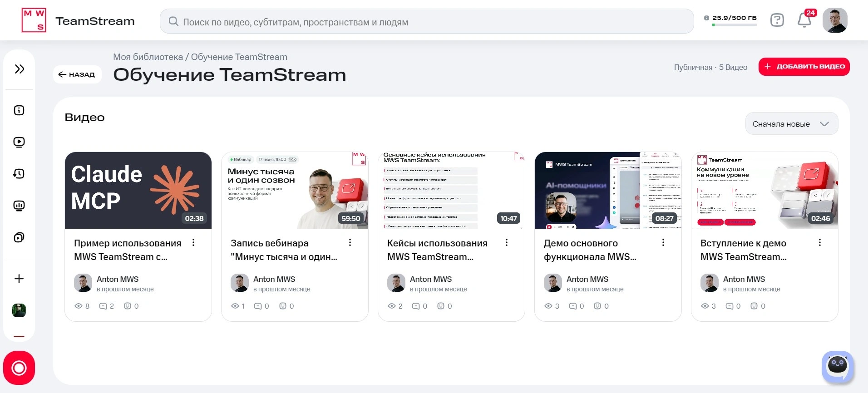
Task: Click the 'Добавить видео' button
Action: 804,66
